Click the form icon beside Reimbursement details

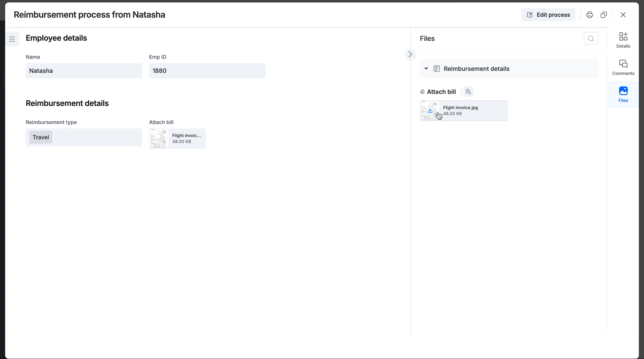coord(436,69)
